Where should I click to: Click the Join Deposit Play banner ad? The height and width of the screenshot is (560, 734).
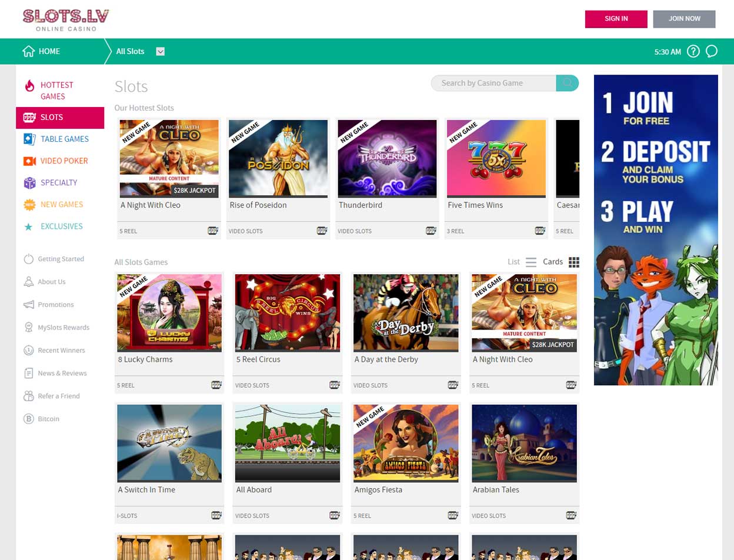point(656,230)
